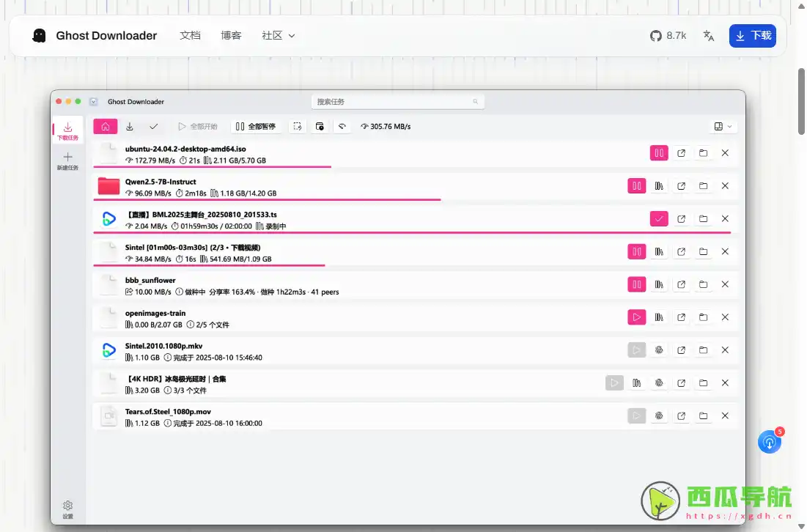Click the Qwen2.5-7B-Instruct progress bar
The height and width of the screenshot is (532, 807).
point(267,199)
